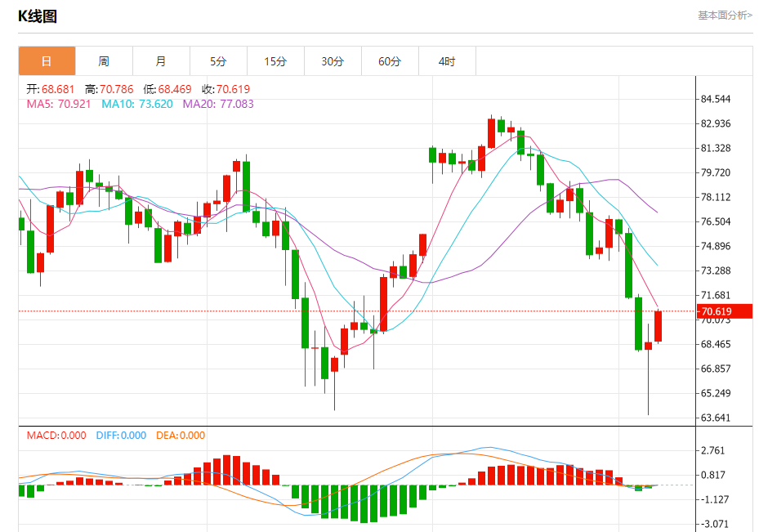Click the low price 68.469
The width and height of the screenshot is (759, 532).
click(175, 89)
